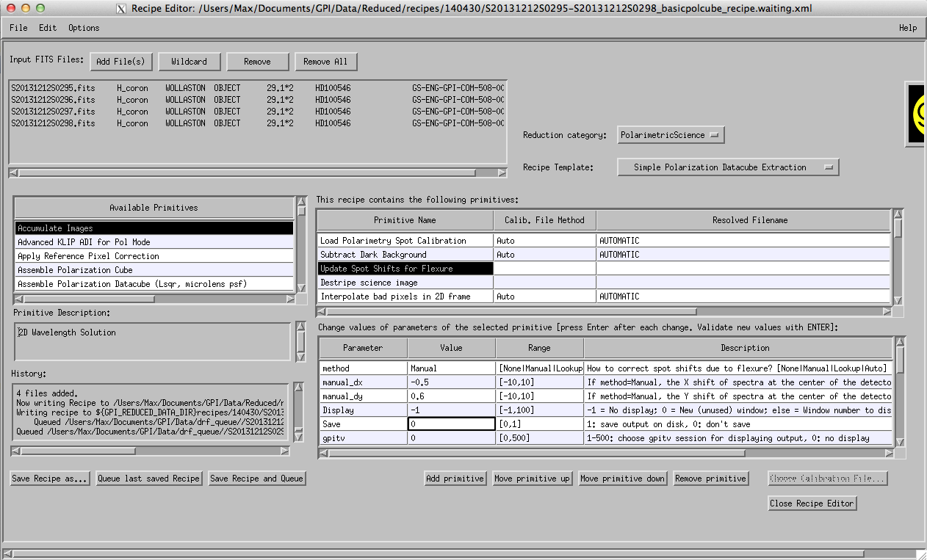Open the Help menu
This screenshot has width=927, height=560.
(907, 28)
